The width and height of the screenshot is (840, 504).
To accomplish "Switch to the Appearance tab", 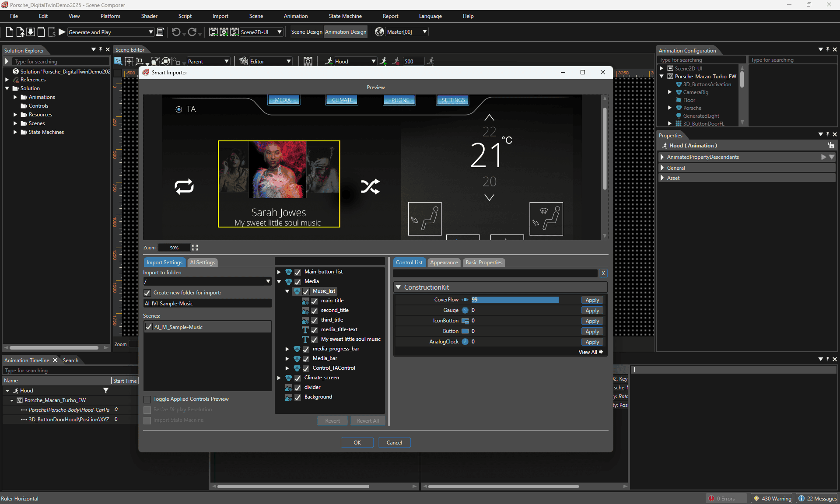I will [x=444, y=262].
